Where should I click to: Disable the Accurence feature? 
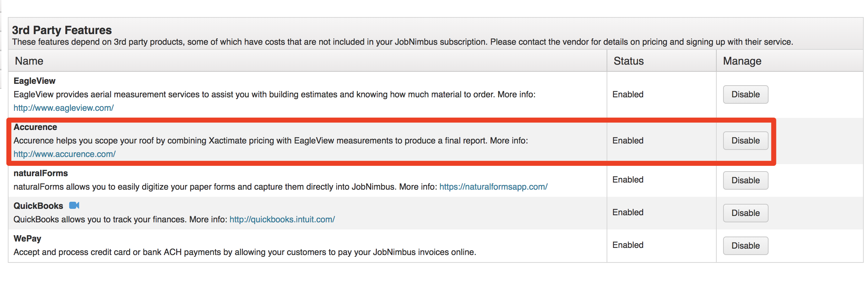click(x=745, y=141)
